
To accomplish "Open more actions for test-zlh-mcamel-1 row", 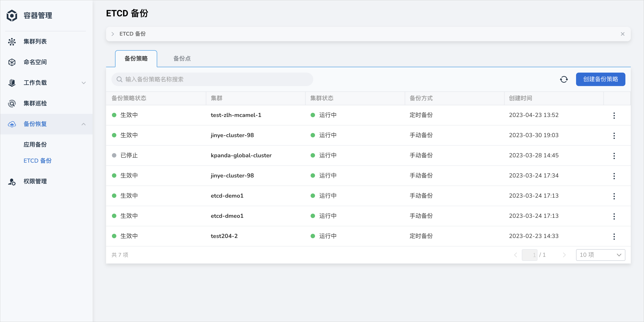I will pos(614,115).
